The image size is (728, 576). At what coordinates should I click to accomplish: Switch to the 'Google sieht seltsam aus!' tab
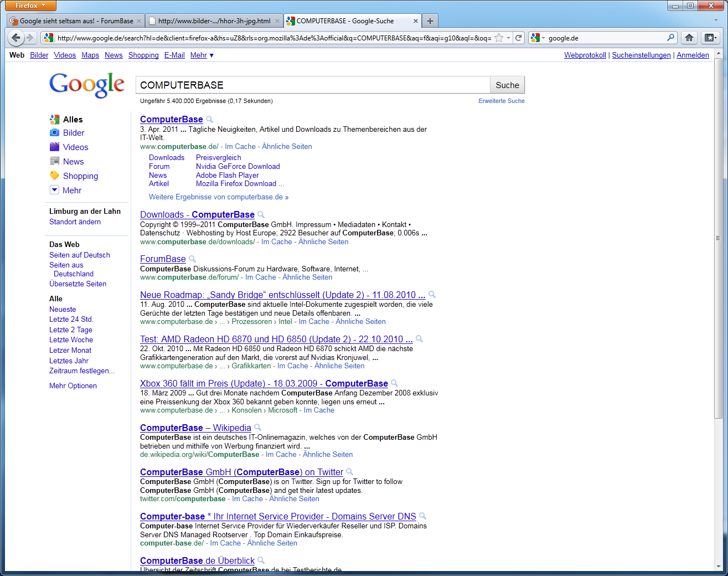point(76,21)
